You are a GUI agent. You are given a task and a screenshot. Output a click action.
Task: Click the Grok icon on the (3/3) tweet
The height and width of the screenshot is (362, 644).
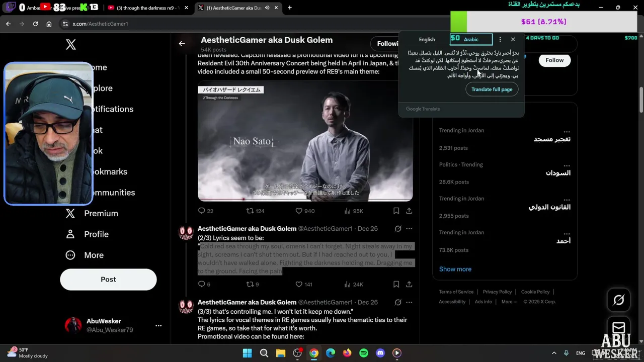click(x=398, y=302)
